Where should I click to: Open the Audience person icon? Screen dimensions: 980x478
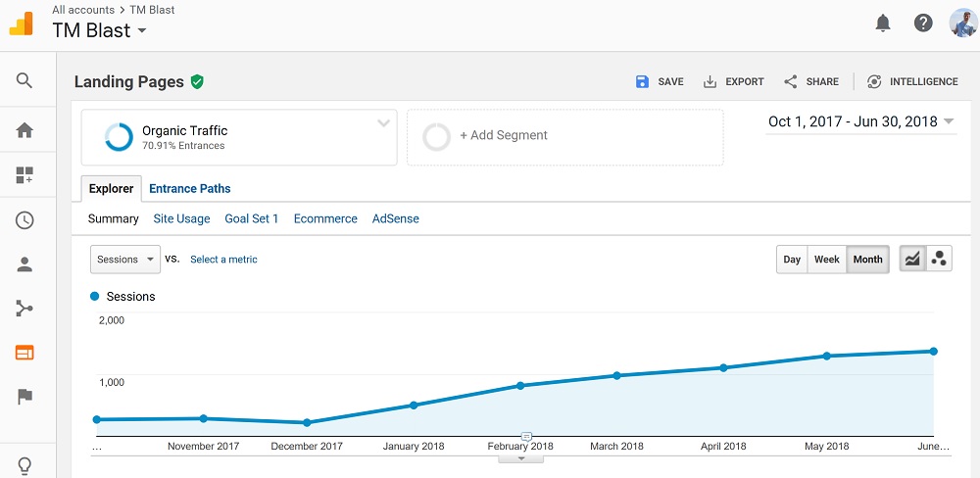tap(24, 264)
